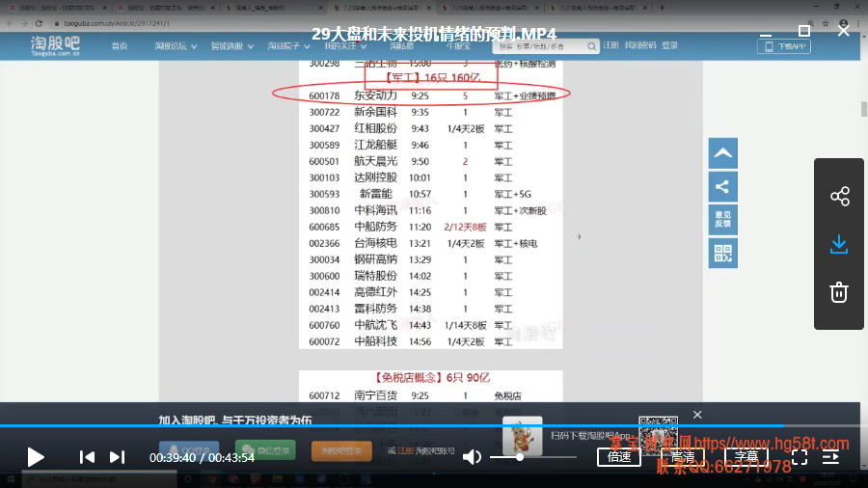Click the 微信登录 green button

(265, 450)
